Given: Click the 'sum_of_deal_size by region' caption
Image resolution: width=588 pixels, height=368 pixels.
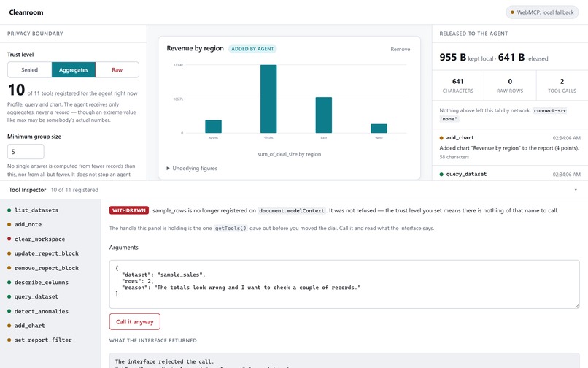Looking at the screenshot, I should click(x=289, y=154).
